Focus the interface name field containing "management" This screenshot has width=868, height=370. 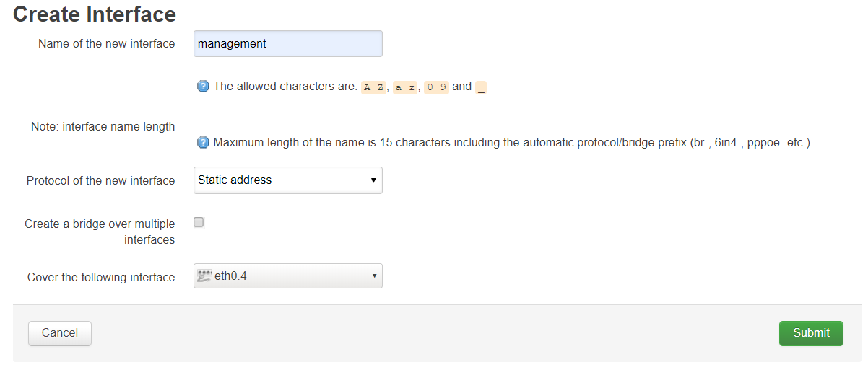(287, 44)
